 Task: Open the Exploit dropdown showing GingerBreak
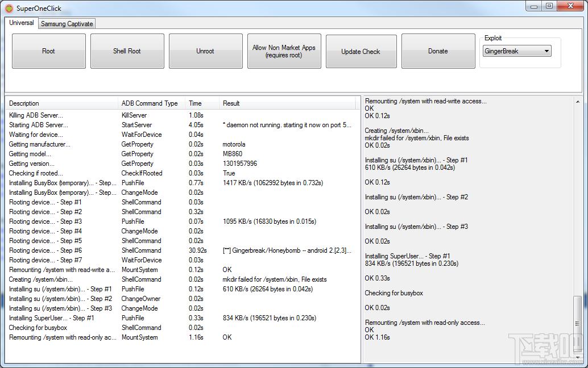[517, 51]
